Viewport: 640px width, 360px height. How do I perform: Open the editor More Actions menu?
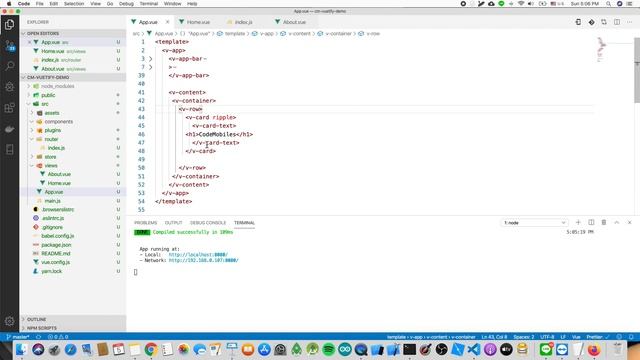click(x=630, y=22)
